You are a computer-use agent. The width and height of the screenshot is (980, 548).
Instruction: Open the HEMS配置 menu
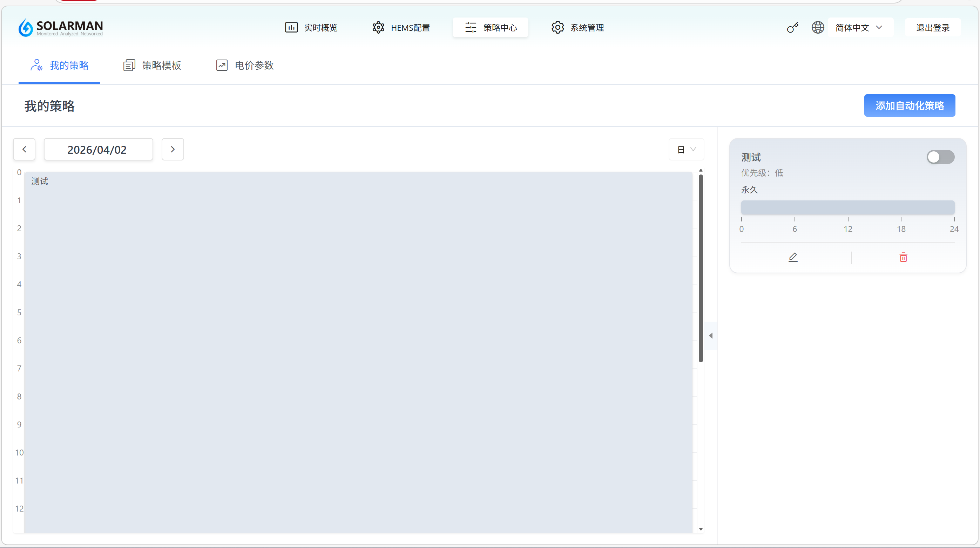pos(401,28)
